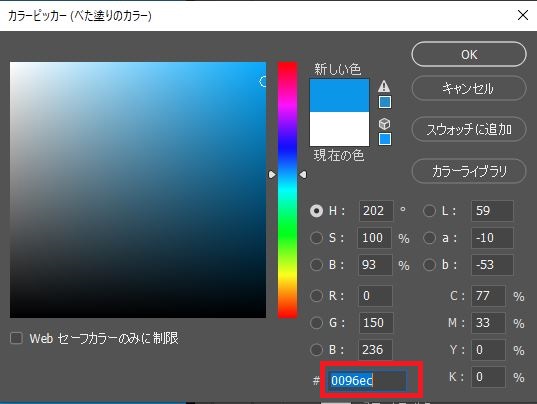Click the OK button

[469, 54]
